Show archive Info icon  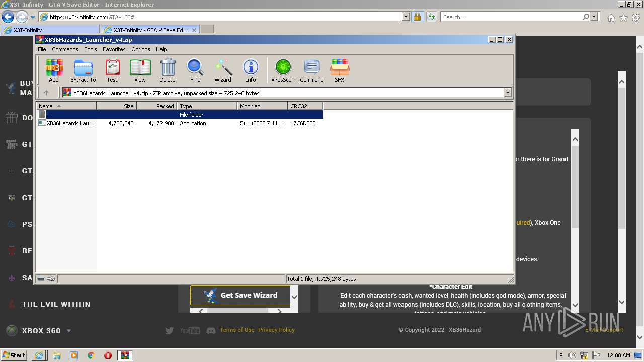tap(251, 70)
